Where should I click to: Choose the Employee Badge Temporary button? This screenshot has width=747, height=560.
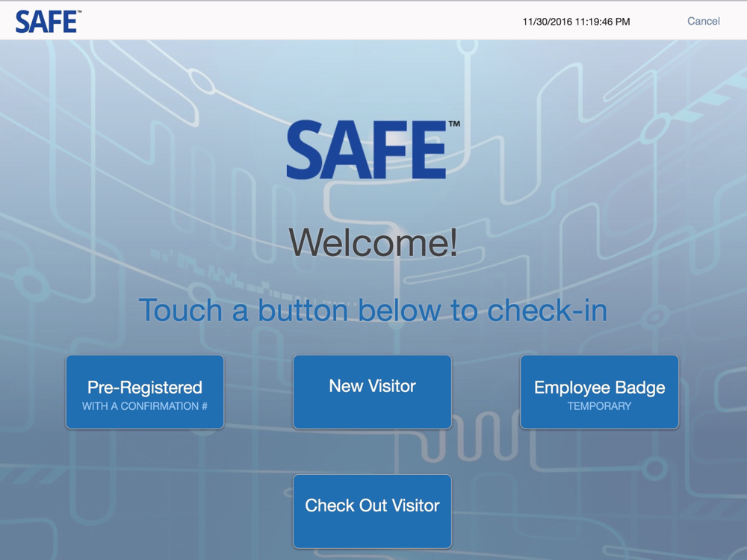[599, 392]
